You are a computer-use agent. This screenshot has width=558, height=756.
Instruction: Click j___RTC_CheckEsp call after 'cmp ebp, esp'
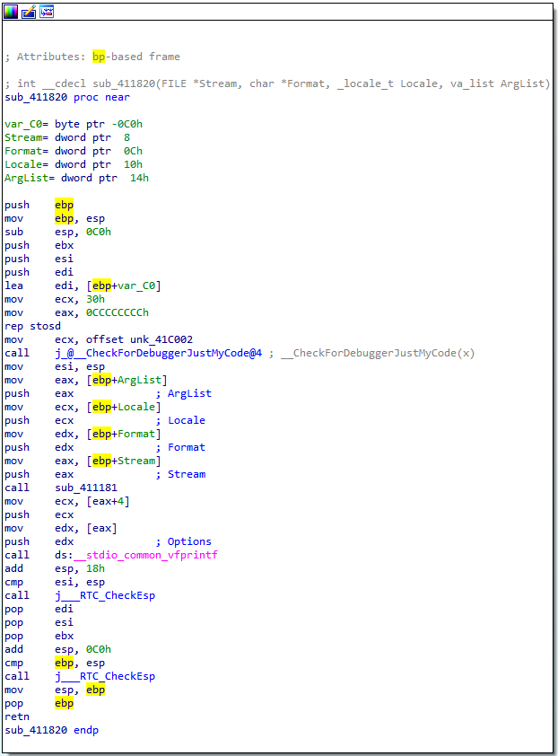[x=105, y=677]
